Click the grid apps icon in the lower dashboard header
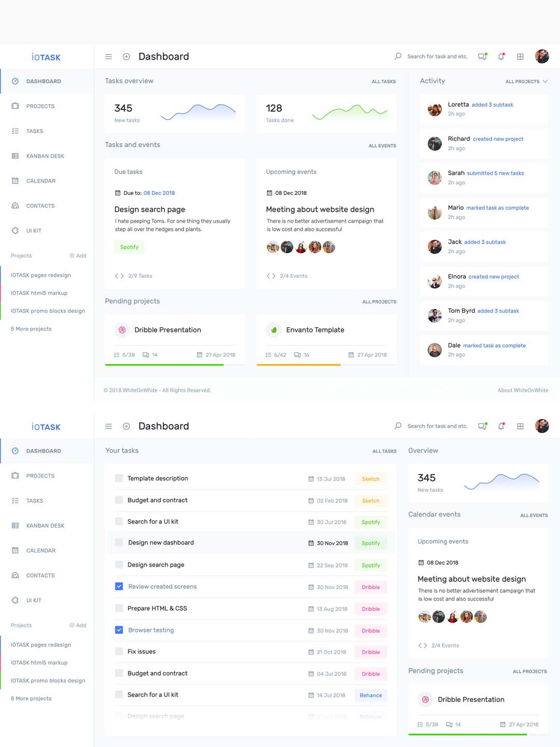Screen dimensions: 560x747 520,426
